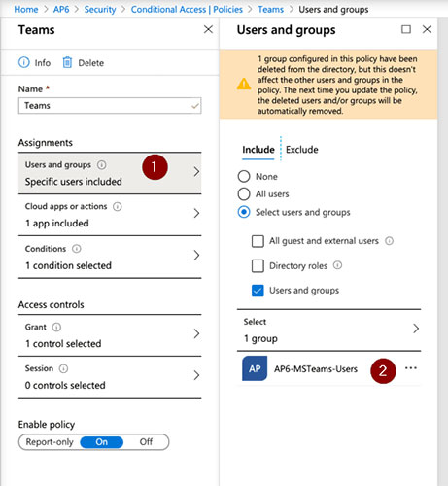Click the info icon next to Directory roles
The image size is (448, 486).
pos(337,265)
